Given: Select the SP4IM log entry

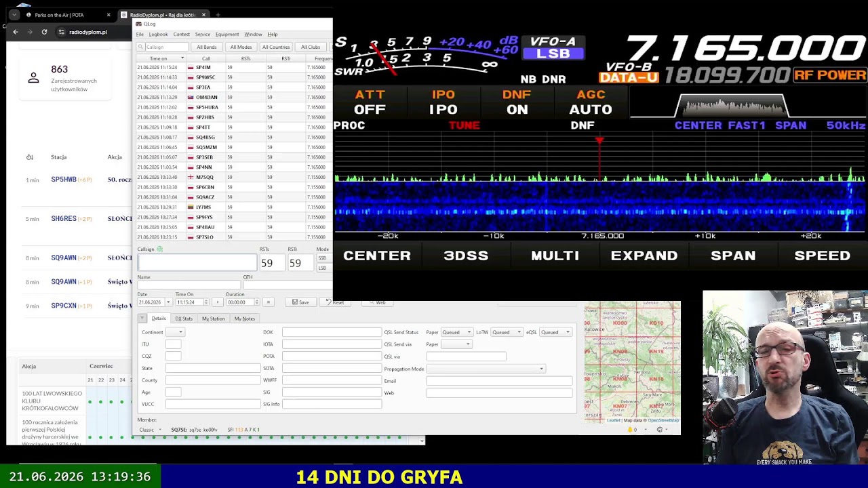Looking at the screenshot, I should click(x=234, y=67).
